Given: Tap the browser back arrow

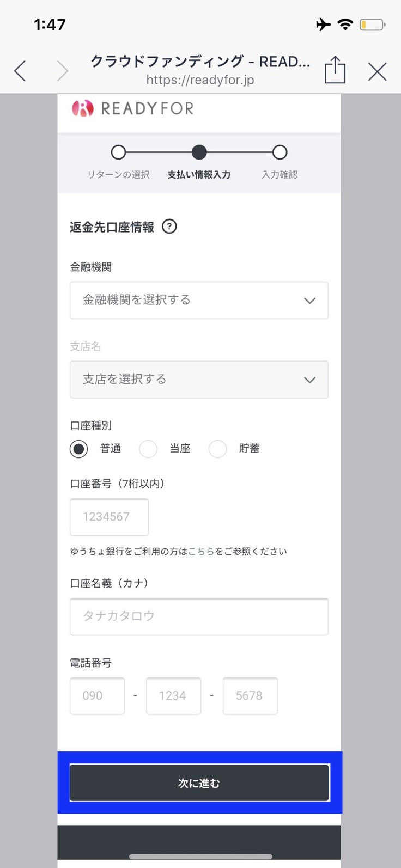Looking at the screenshot, I should pyautogui.click(x=20, y=71).
